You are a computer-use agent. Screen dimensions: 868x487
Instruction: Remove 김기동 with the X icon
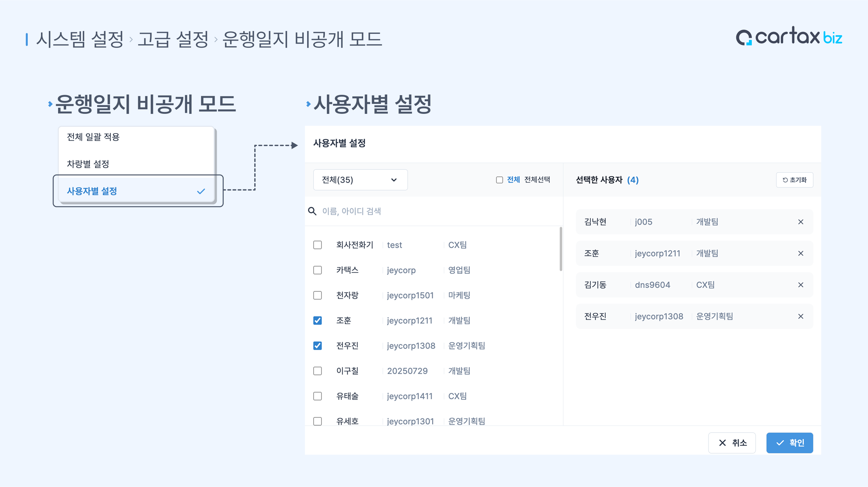click(x=800, y=285)
